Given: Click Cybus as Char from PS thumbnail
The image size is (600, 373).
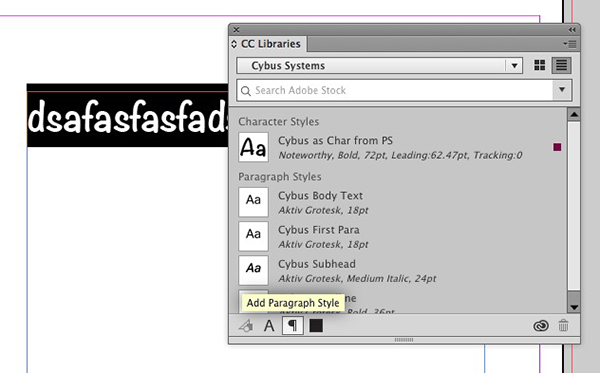Looking at the screenshot, I should 253,147.
